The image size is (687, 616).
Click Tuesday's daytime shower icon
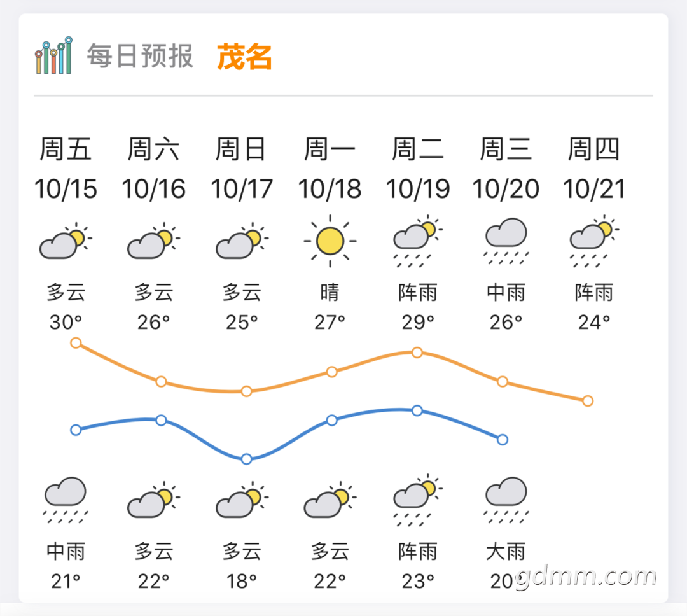[x=418, y=241]
